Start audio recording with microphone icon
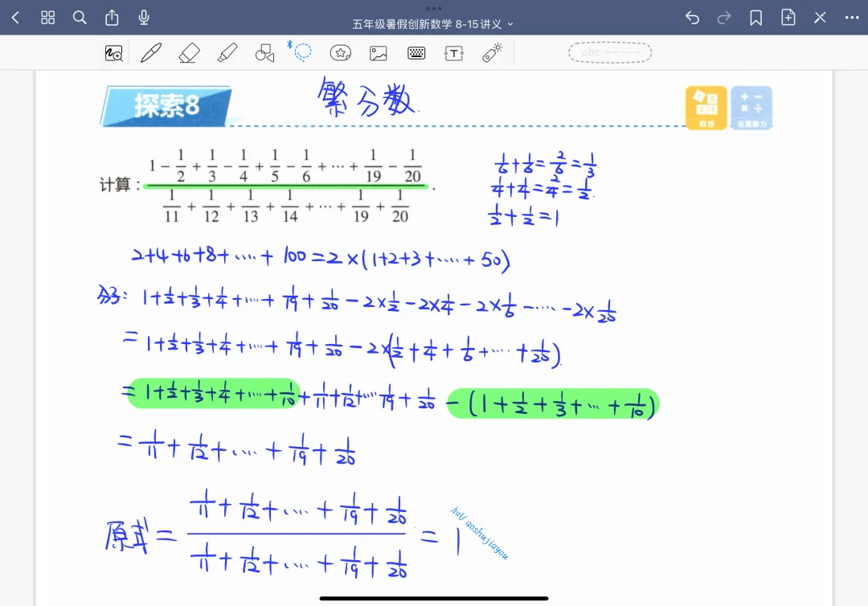 click(144, 18)
